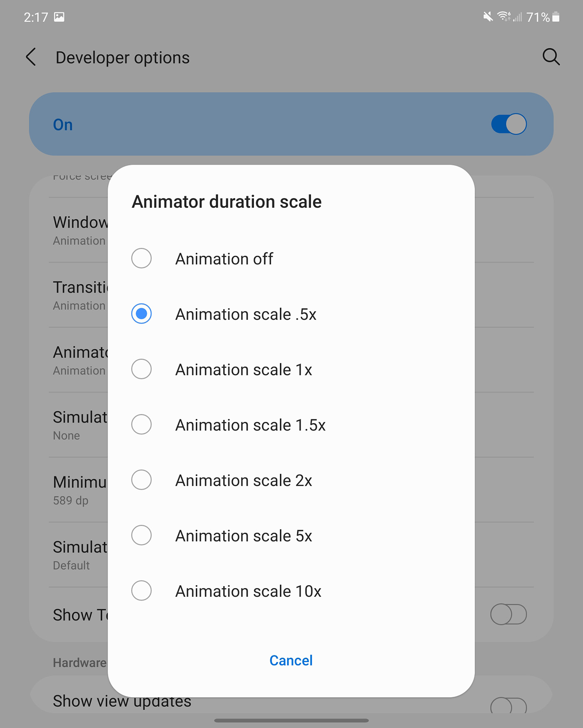
Task: Tap the screenshot notification icon in status bar
Action: pos(59,17)
